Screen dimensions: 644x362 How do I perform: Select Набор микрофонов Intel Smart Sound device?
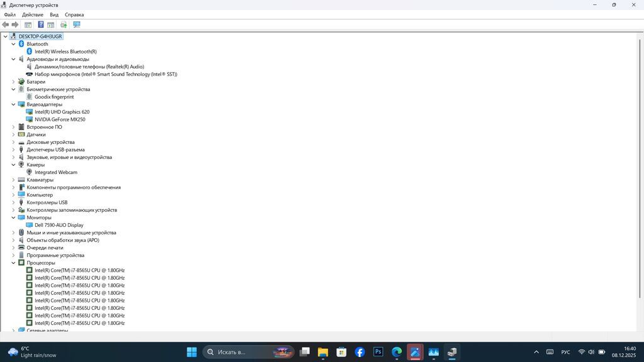pos(106,74)
